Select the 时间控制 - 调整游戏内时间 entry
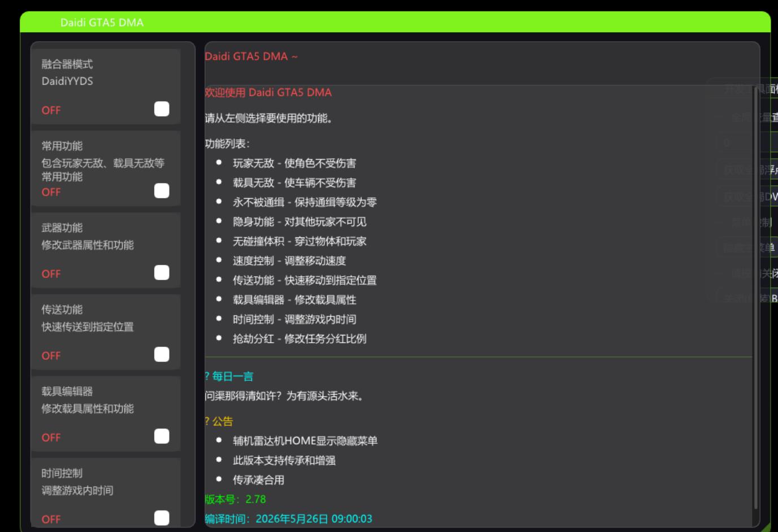The image size is (778, 532). click(294, 319)
